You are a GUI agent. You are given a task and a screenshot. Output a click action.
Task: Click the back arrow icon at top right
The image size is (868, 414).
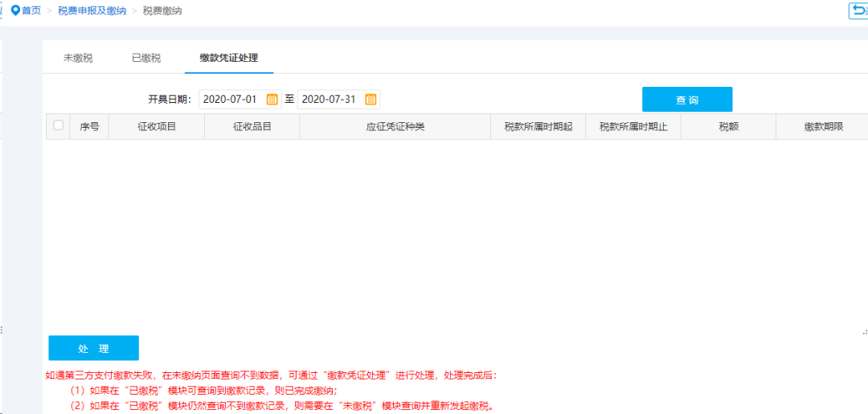(x=858, y=10)
